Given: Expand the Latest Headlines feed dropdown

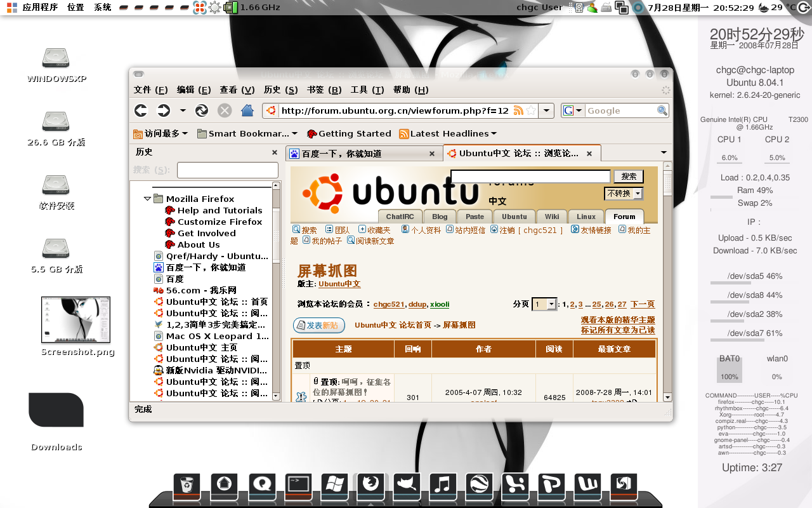Looking at the screenshot, I should tap(448, 134).
